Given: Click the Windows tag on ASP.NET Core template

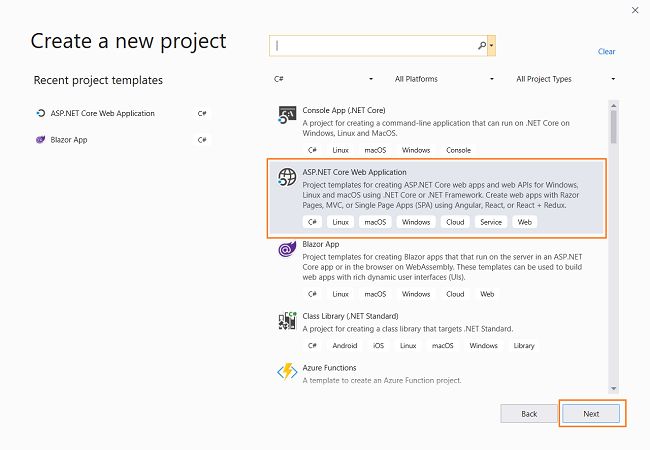Looking at the screenshot, I should pyautogui.click(x=416, y=222).
